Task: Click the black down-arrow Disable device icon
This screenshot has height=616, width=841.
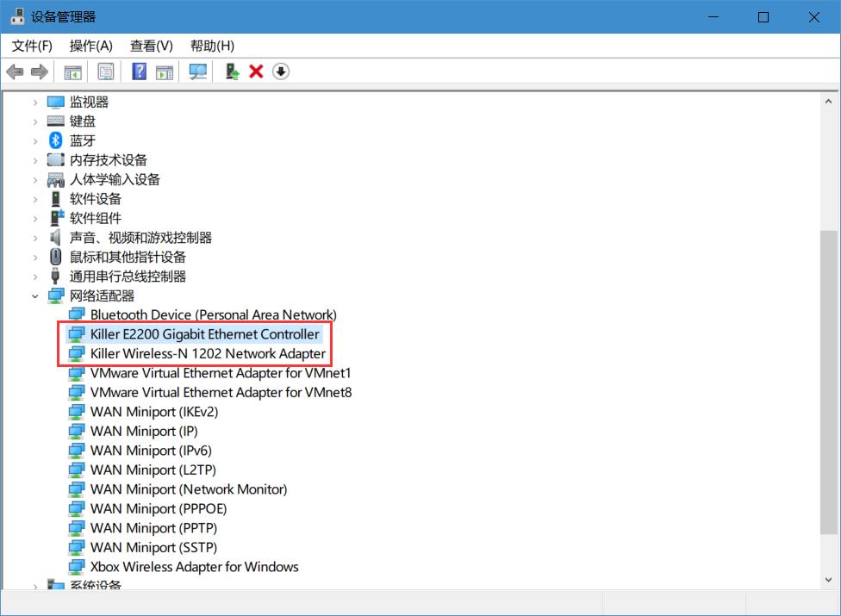Action: (281, 72)
